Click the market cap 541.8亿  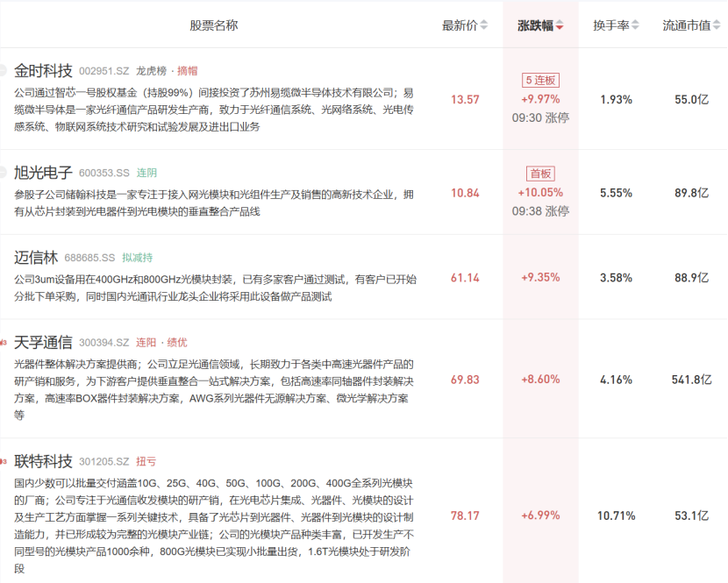coord(692,380)
